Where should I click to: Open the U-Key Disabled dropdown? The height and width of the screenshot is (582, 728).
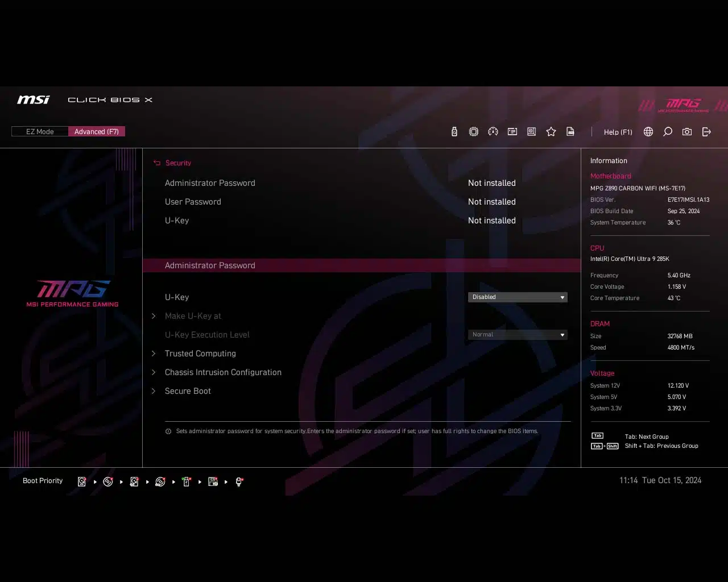518,297
